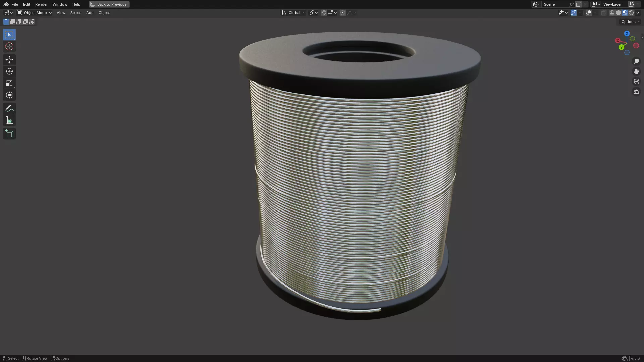Activate the Rotate tool

9,71
